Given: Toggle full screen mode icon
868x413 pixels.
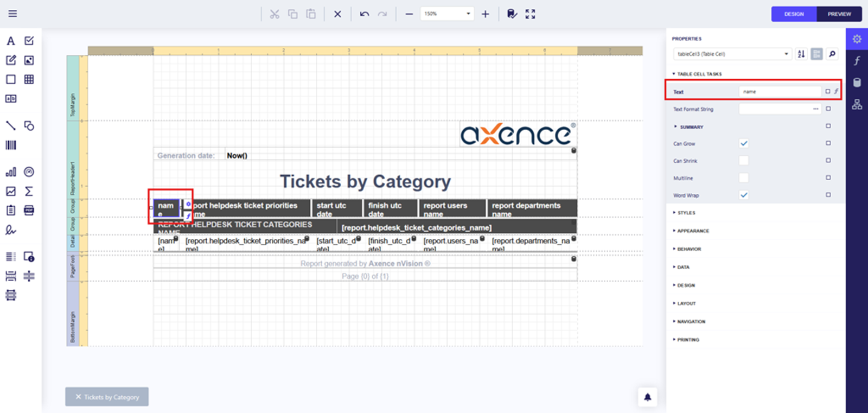Looking at the screenshot, I should 530,14.
